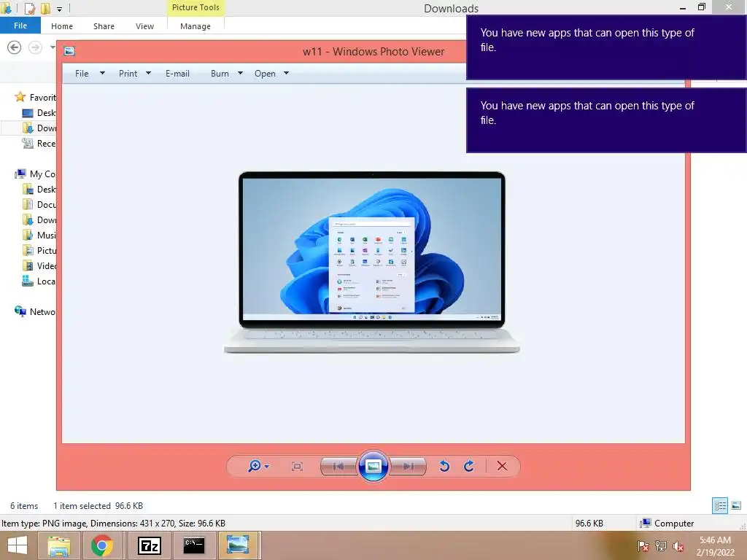
Task: Launch Google Chrome from taskbar
Action: coord(102,545)
